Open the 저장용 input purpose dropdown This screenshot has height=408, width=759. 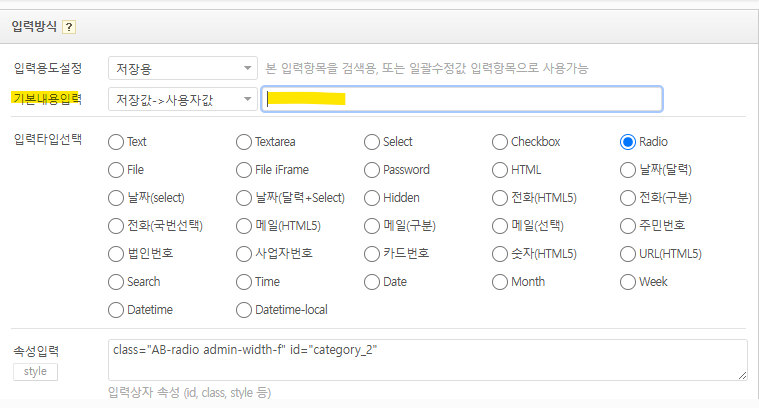click(x=182, y=69)
